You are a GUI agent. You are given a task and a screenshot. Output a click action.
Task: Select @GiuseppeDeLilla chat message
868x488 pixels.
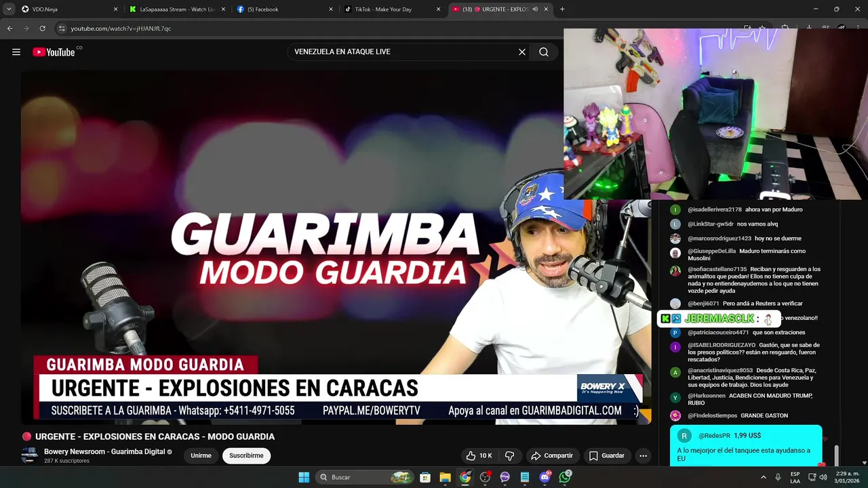click(x=746, y=255)
